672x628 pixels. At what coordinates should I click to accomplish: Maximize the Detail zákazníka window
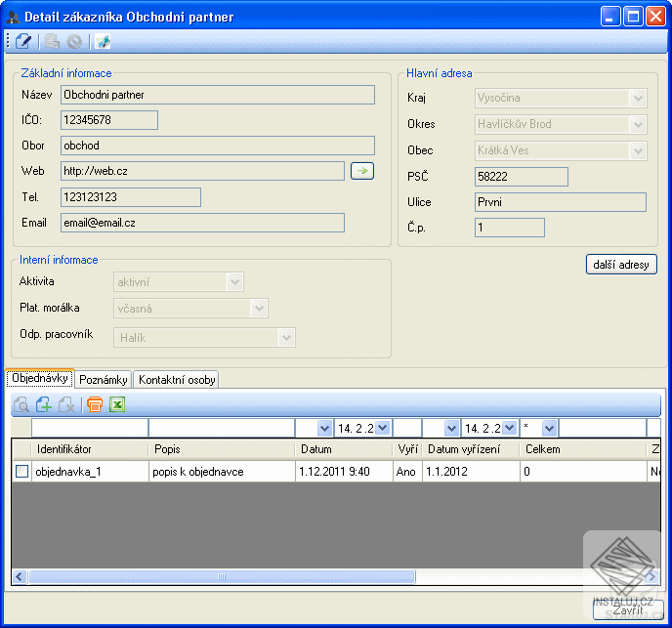pyautogui.click(x=633, y=18)
